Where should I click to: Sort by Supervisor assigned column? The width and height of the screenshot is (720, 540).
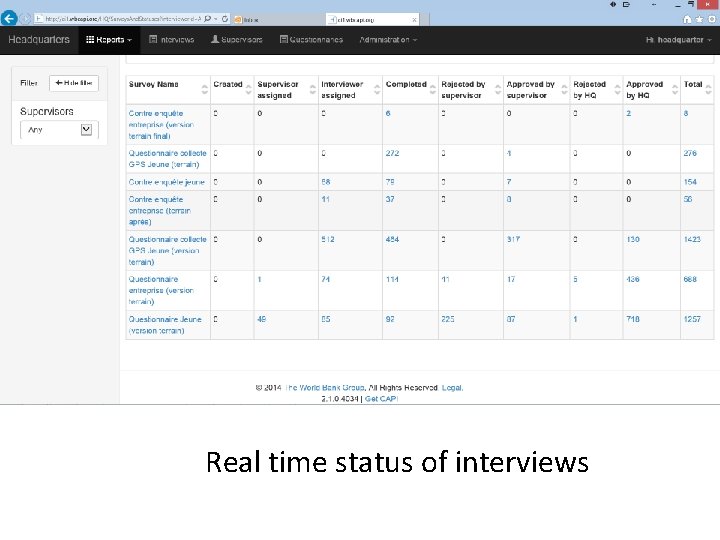point(286,90)
